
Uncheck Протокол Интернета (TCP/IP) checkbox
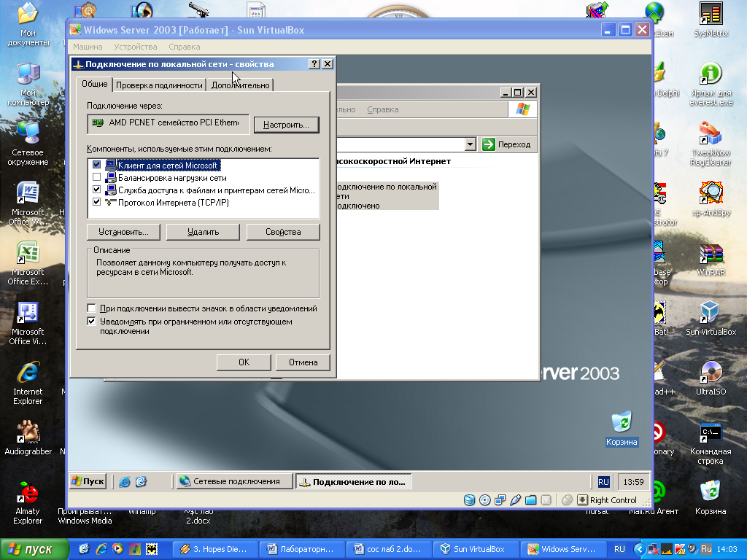97,202
